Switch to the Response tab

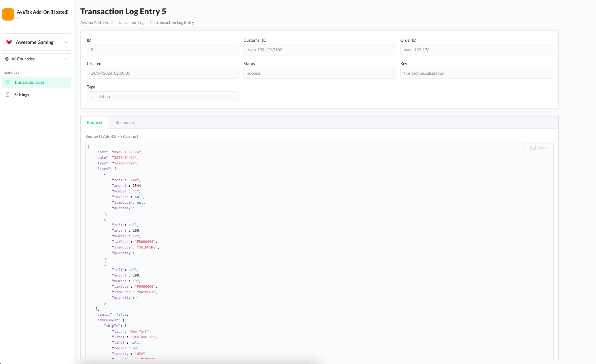[124, 122]
